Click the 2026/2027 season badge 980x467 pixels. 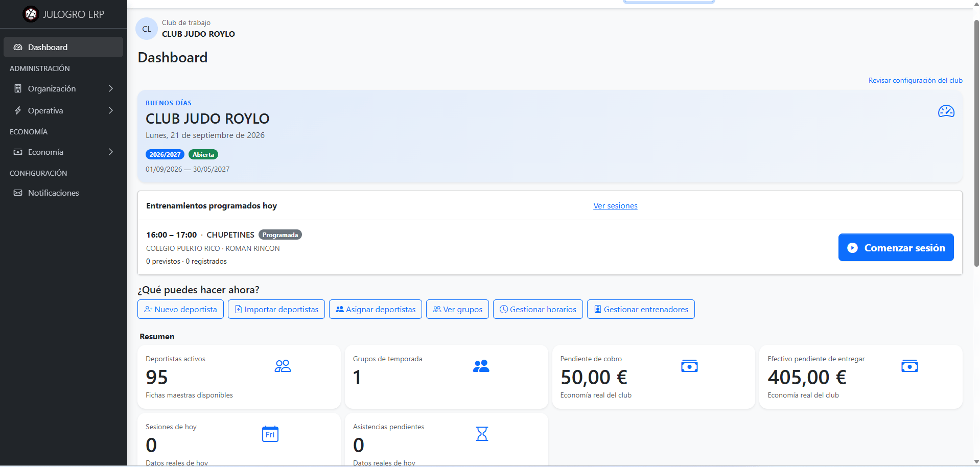tap(165, 154)
